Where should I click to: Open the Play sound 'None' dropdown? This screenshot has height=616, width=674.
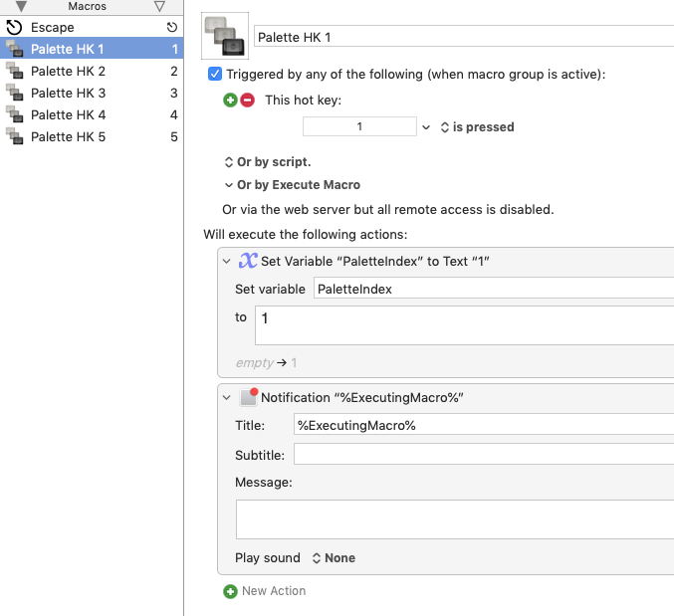[334, 558]
